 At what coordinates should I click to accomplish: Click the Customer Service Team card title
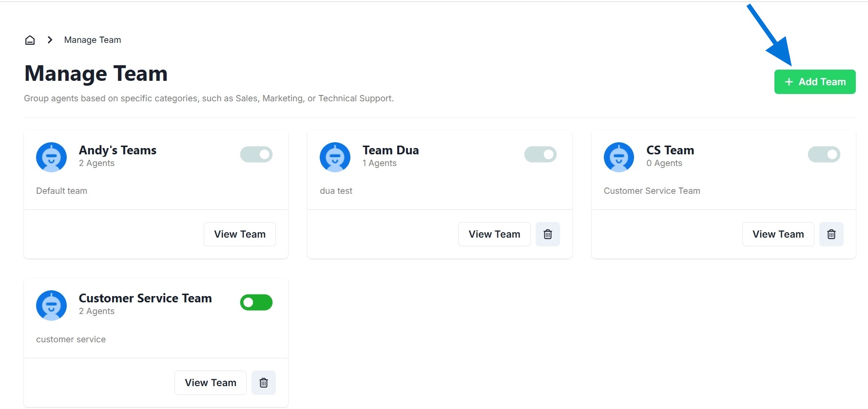pyautogui.click(x=145, y=298)
